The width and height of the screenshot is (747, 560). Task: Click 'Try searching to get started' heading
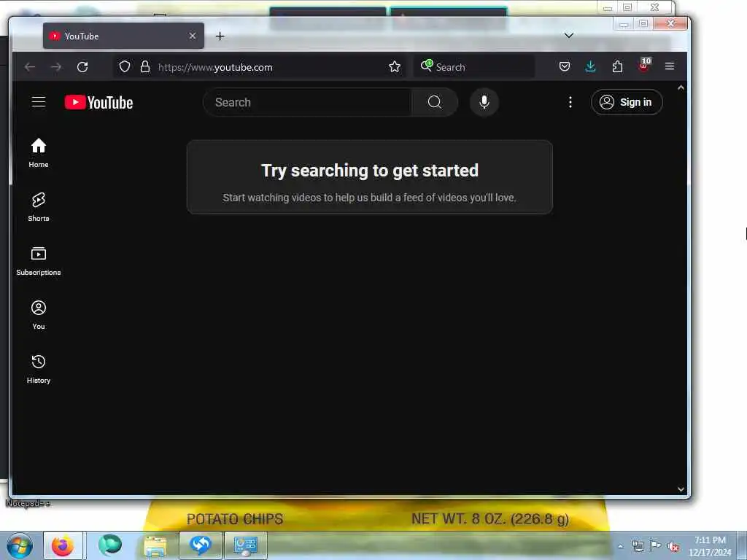click(x=370, y=171)
